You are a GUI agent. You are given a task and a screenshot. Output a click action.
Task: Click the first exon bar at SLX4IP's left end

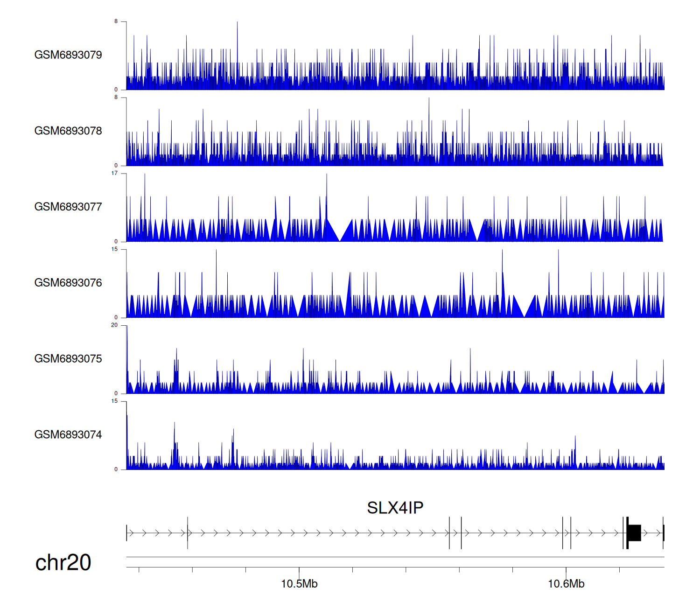pos(127,533)
